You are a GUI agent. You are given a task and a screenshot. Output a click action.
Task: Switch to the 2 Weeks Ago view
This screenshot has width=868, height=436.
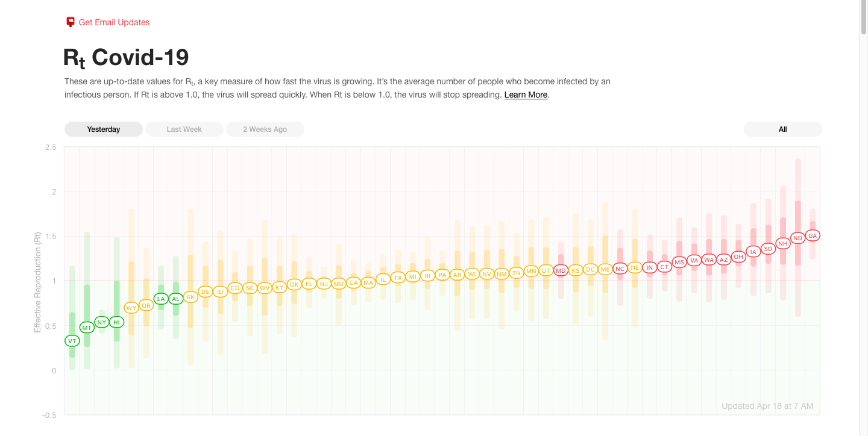[265, 129]
